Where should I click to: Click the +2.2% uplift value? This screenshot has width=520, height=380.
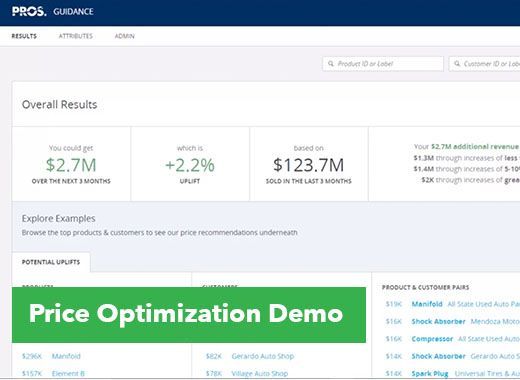(x=190, y=165)
